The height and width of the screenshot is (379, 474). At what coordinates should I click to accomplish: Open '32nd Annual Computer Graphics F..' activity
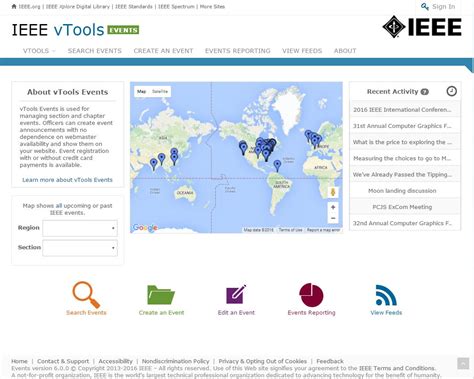(x=405, y=223)
